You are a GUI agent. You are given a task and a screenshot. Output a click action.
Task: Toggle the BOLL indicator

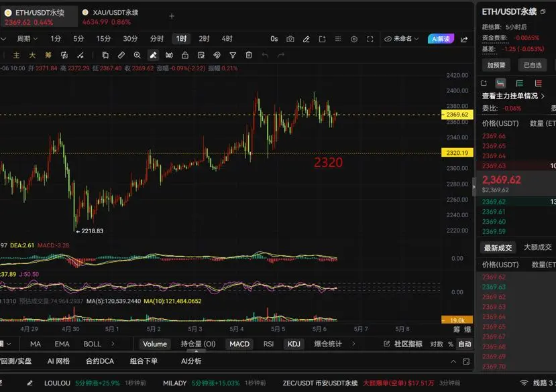click(x=92, y=344)
